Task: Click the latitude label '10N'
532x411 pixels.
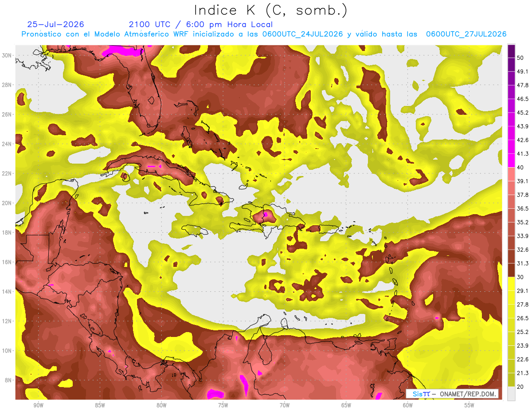Action: pos(7,351)
